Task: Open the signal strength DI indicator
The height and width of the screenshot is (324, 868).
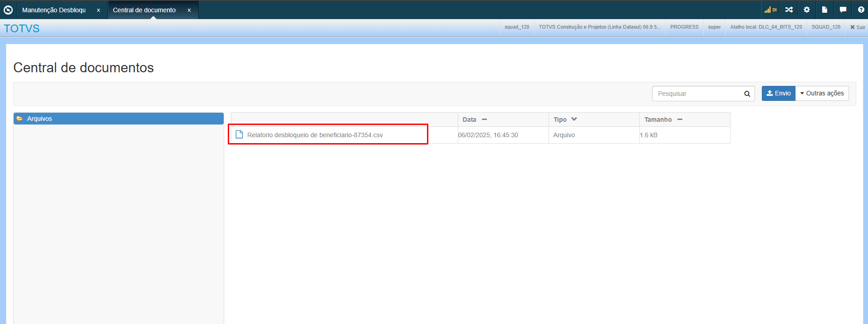Action: pyautogui.click(x=770, y=10)
